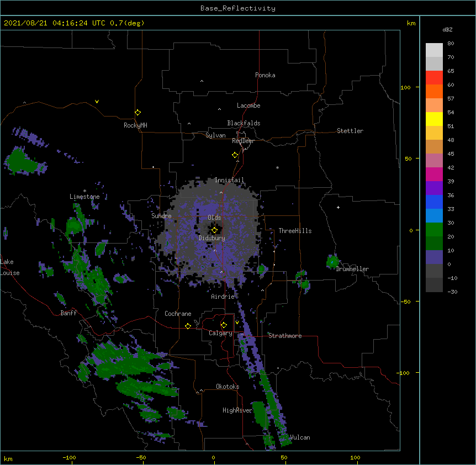Click the Blackfalds city label
Image resolution: width=476 pixels, height=465 pixels.
[x=244, y=123]
